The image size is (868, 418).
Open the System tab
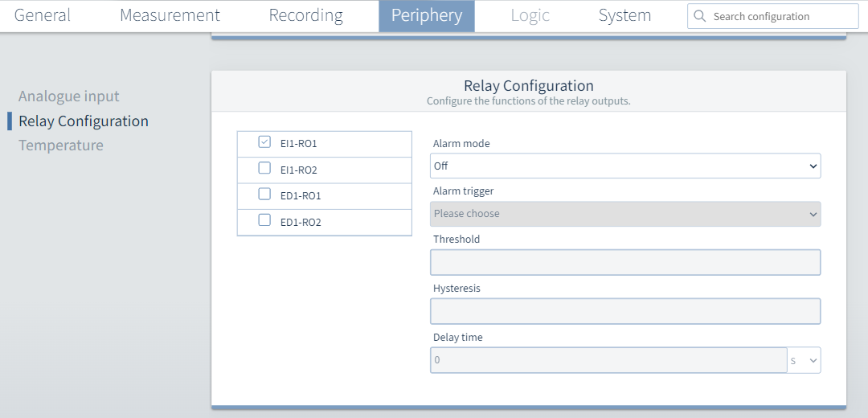point(624,16)
